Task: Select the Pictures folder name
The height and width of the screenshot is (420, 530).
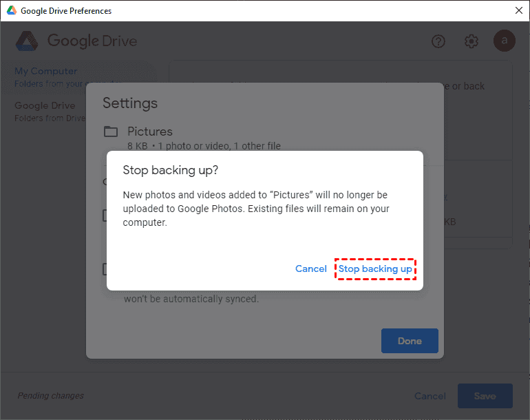Action: 150,132
